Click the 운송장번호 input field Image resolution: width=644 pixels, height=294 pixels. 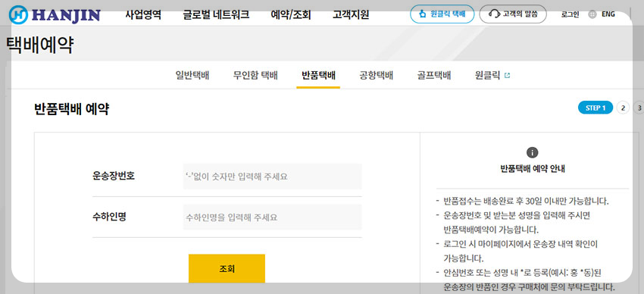pyautogui.click(x=272, y=177)
